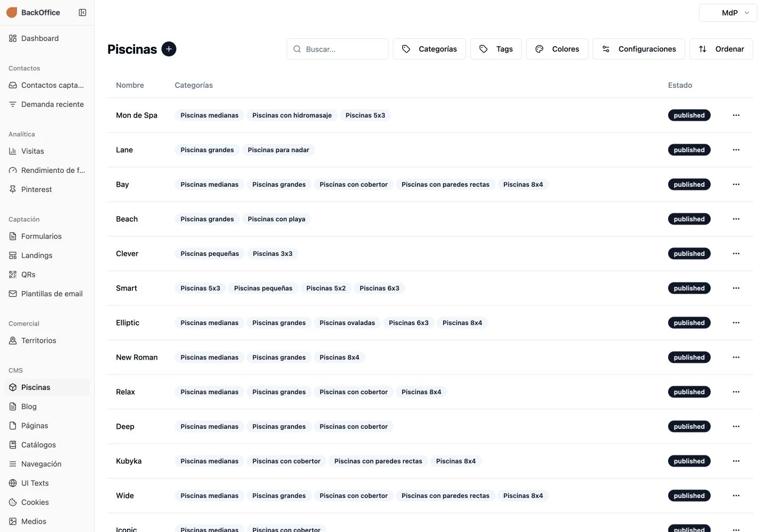
Task: Open Medios in the sidebar
Action: [47, 521]
